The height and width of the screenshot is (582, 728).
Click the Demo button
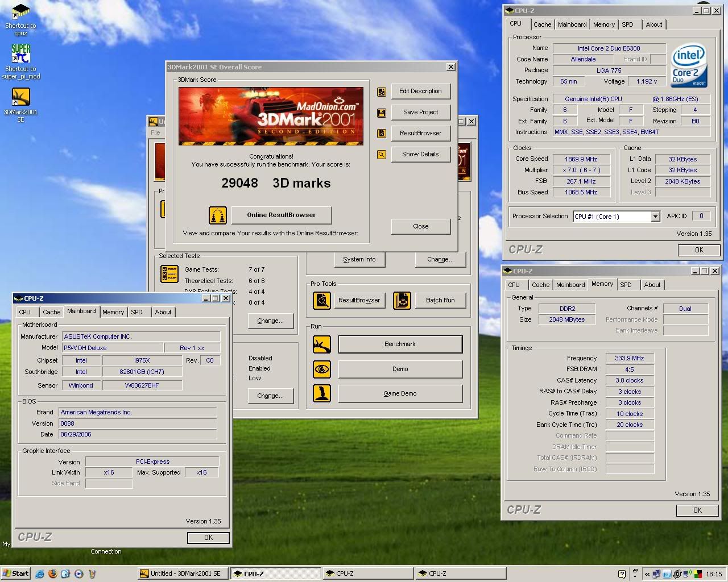400,369
